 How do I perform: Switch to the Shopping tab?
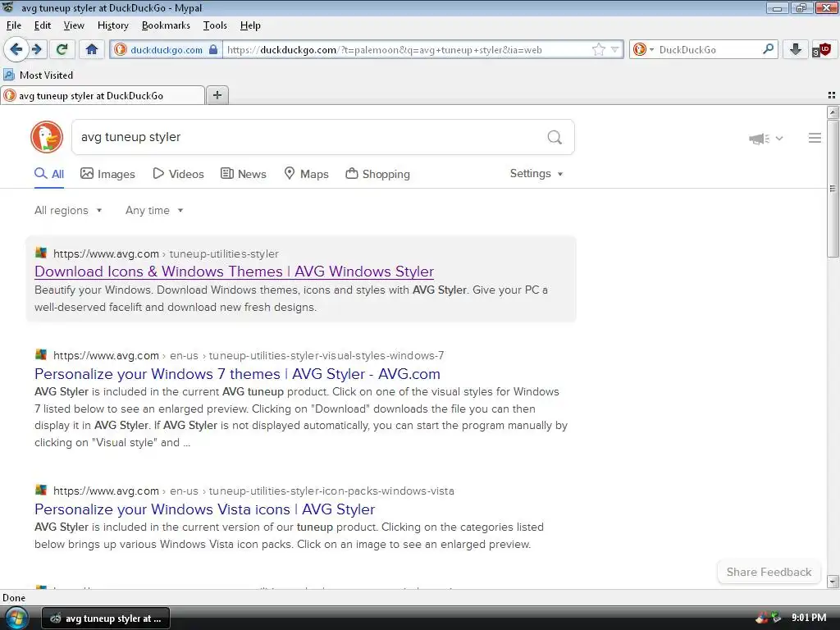pyautogui.click(x=377, y=174)
